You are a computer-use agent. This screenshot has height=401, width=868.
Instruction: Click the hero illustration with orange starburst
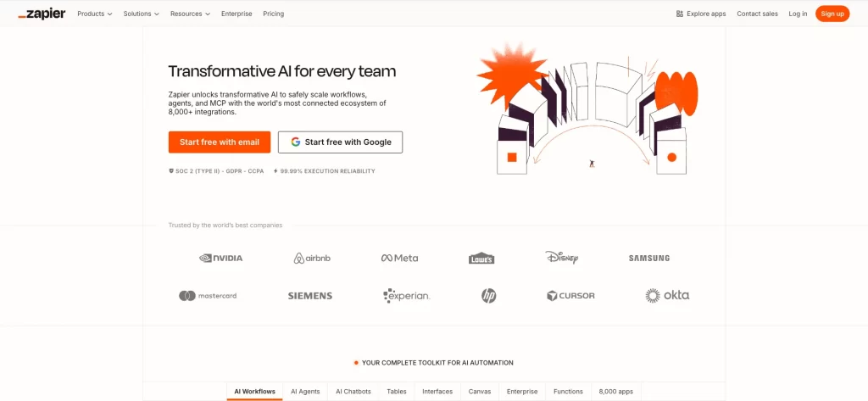587,109
